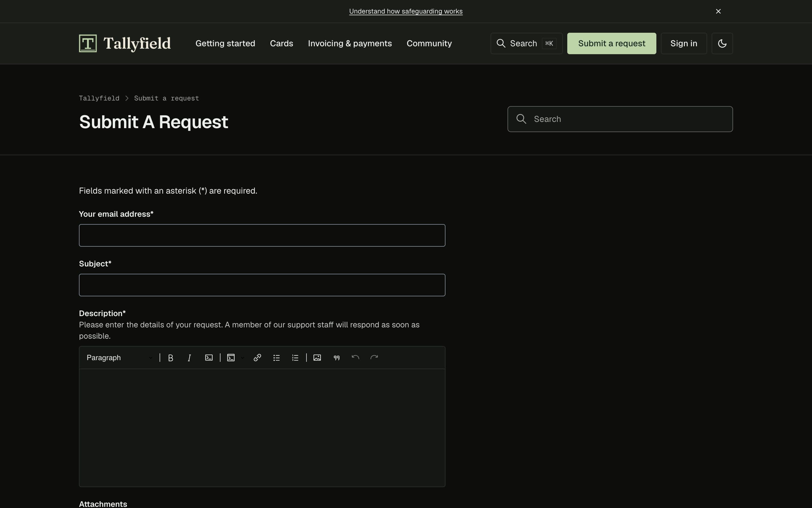
Task: Open code block language dropdown arrow
Action: 242,358
